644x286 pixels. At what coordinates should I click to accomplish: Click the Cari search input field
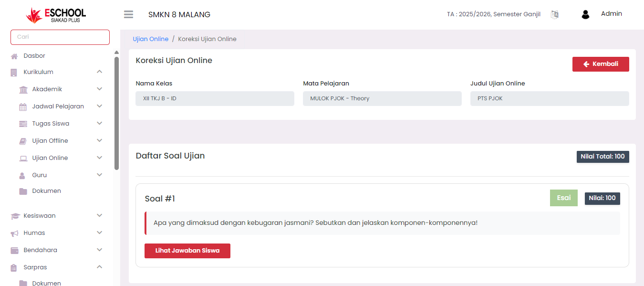click(x=60, y=37)
